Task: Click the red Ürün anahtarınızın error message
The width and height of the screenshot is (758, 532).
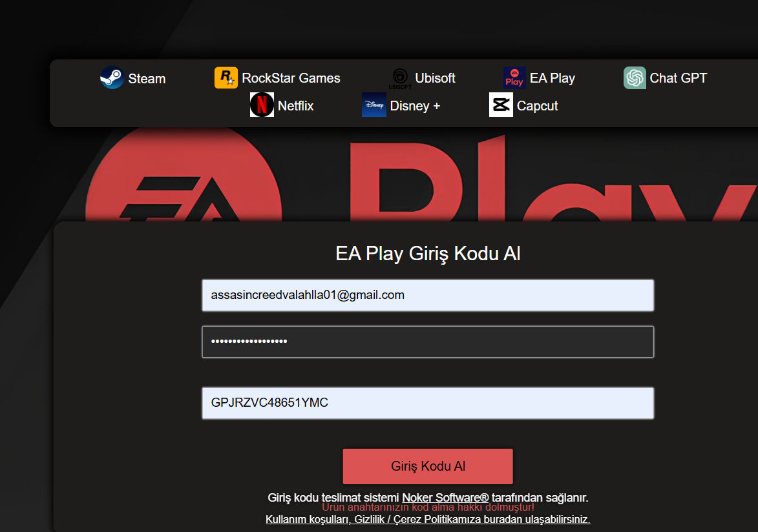Action: click(x=428, y=507)
